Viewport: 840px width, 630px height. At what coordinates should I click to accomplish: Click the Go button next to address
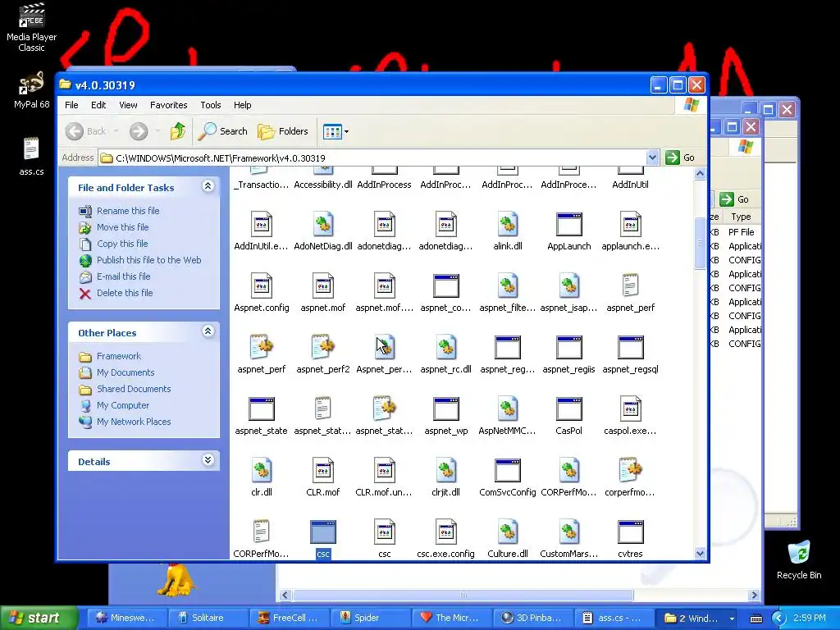(x=680, y=157)
